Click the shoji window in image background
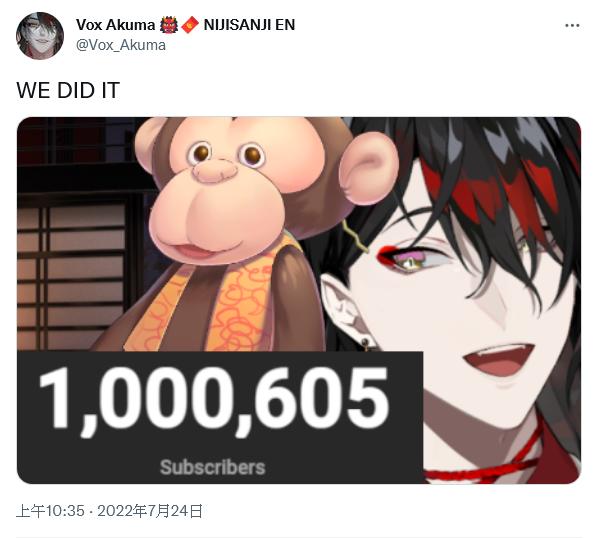The image size is (598, 538). coord(71,276)
